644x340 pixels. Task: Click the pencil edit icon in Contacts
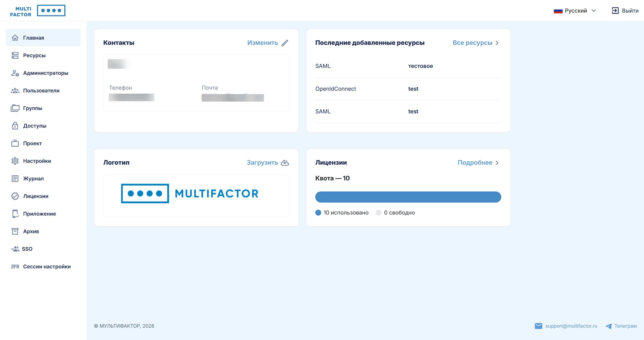pyautogui.click(x=285, y=43)
